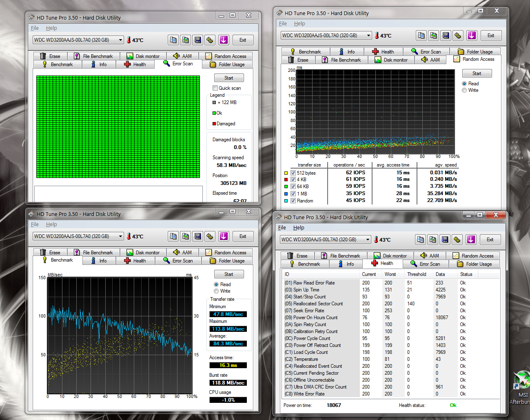Open Options wrench icon in Error Scan window
This screenshot has height=420, width=530.
210,40
